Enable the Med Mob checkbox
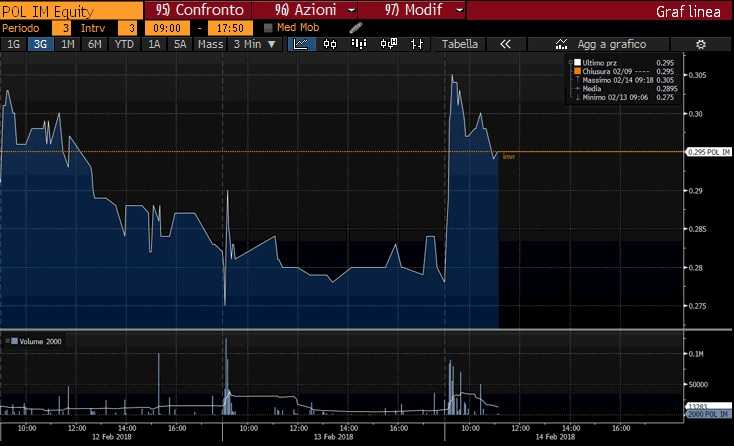This screenshot has height=446, width=734. 268,28
